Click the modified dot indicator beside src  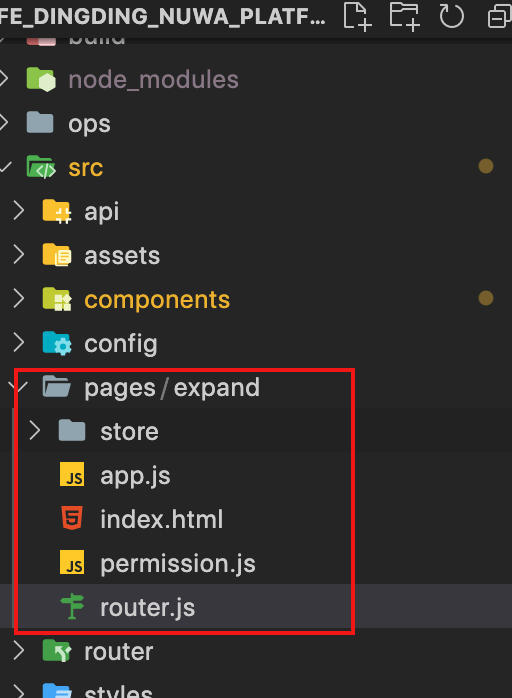[x=485, y=166]
